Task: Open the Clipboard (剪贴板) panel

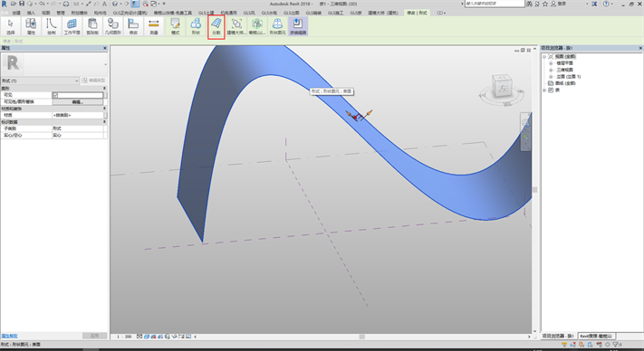Action: [x=92, y=26]
